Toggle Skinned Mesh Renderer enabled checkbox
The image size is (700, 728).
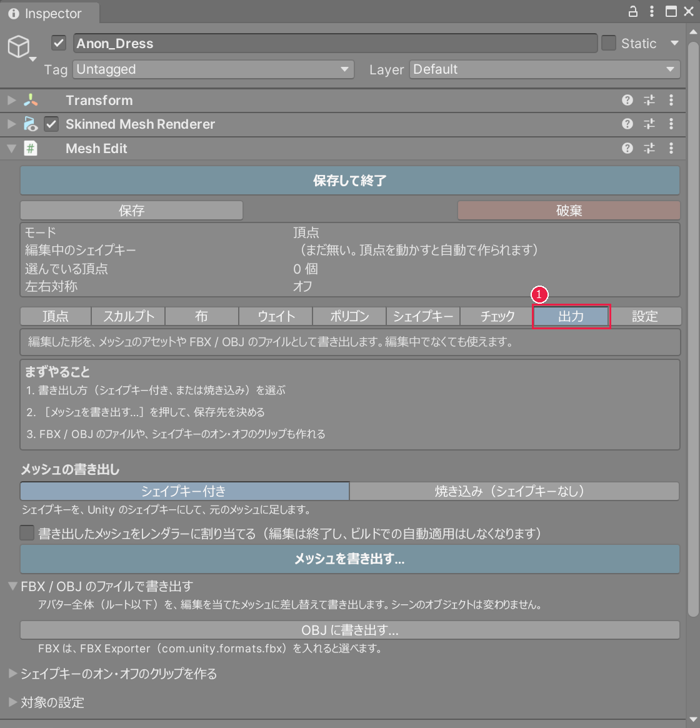tap(51, 124)
